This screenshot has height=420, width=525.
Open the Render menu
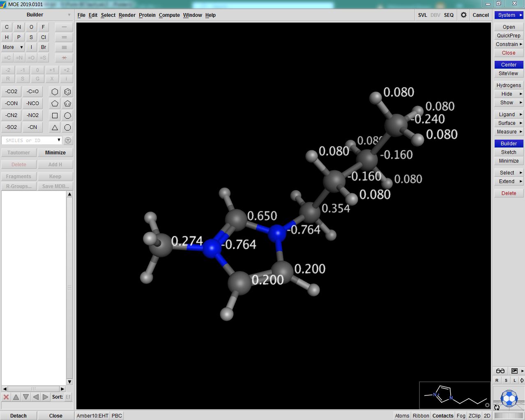point(127,15)
